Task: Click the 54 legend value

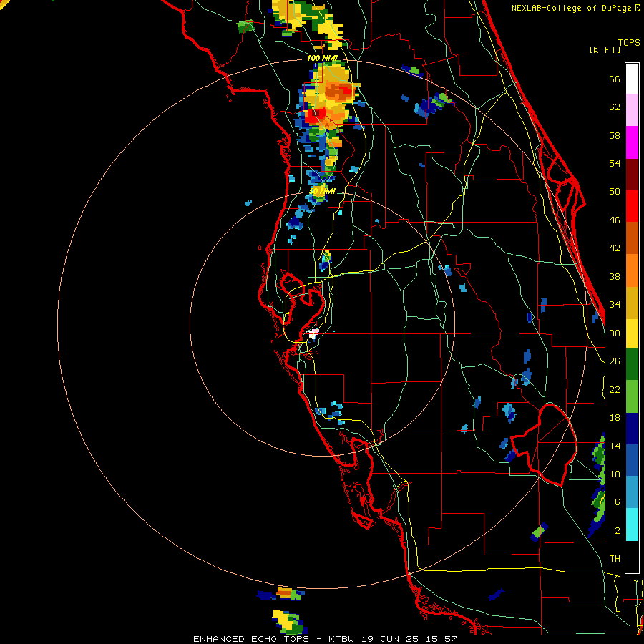Action: tap(615, 164)
